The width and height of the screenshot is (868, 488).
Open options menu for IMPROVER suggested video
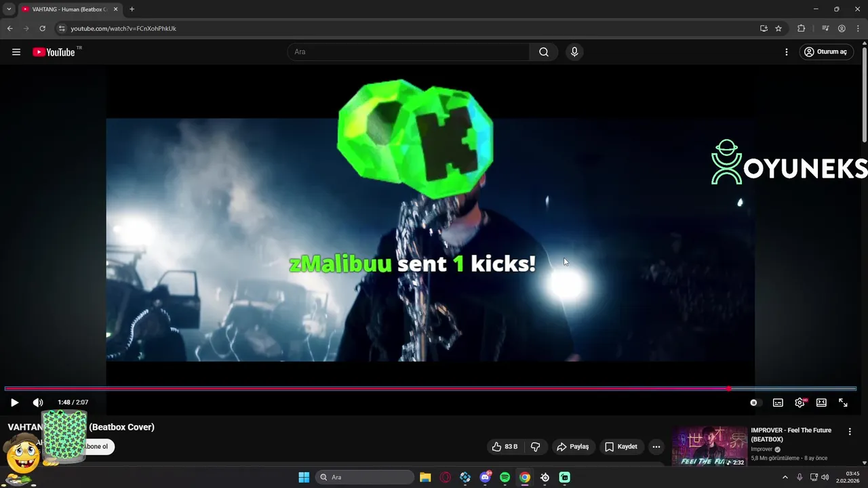(850, 432)
